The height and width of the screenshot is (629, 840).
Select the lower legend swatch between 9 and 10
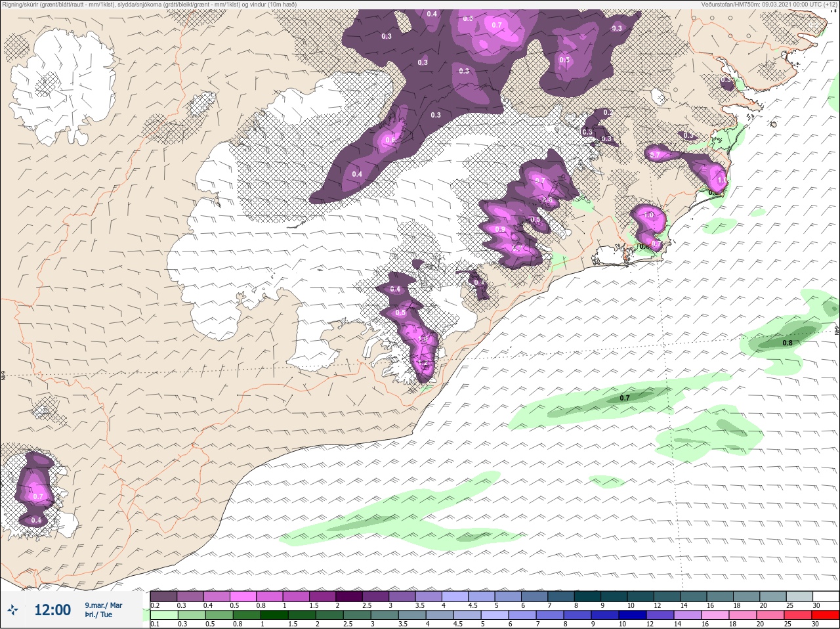click(606, 615)
